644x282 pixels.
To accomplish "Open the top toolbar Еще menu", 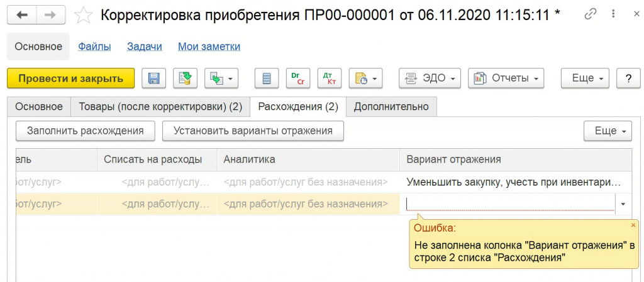I will coord(586,79).
